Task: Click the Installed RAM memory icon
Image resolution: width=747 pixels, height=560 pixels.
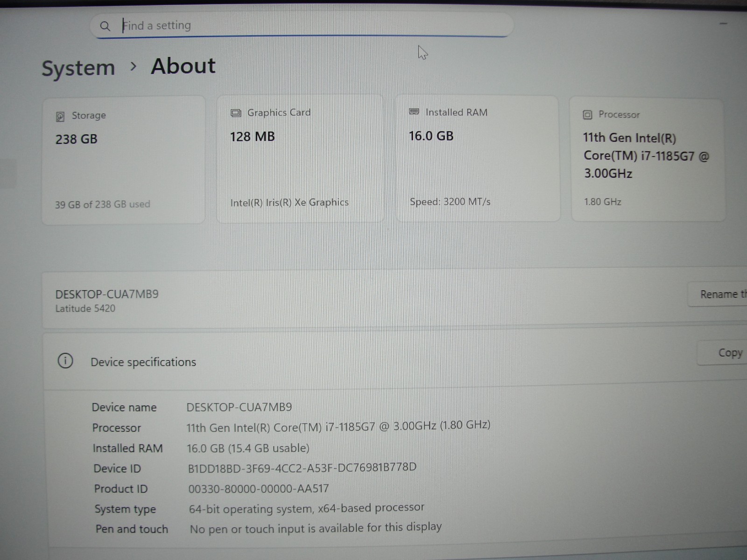Action: [x=414, y=112]
